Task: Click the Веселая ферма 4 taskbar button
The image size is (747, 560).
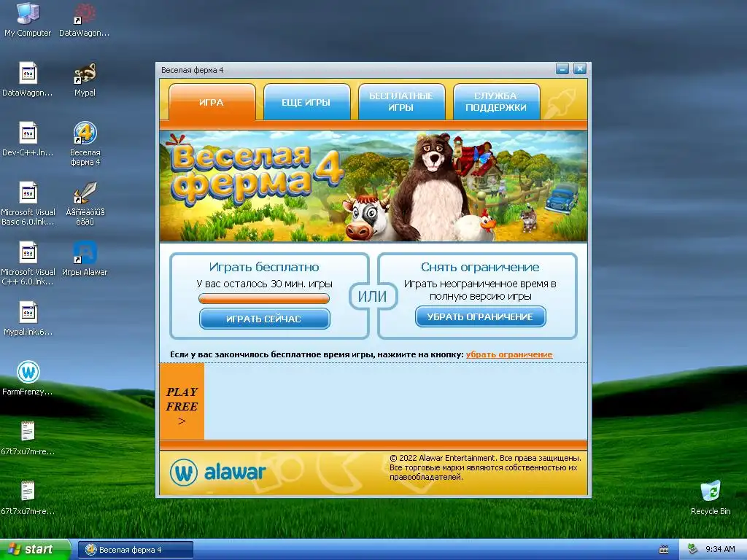Action: click(x=135, y=550)
